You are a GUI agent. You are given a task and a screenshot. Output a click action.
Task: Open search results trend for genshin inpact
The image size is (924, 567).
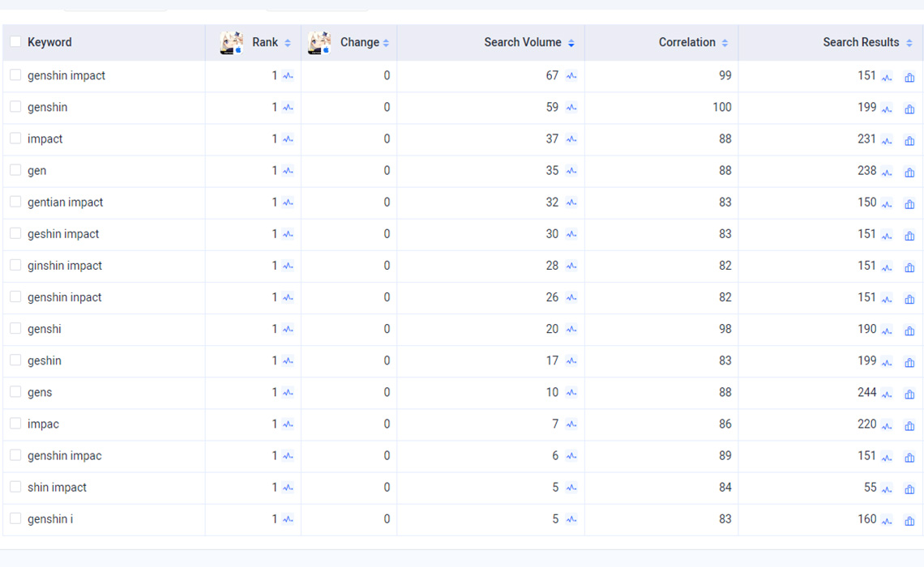coord(887,299)
